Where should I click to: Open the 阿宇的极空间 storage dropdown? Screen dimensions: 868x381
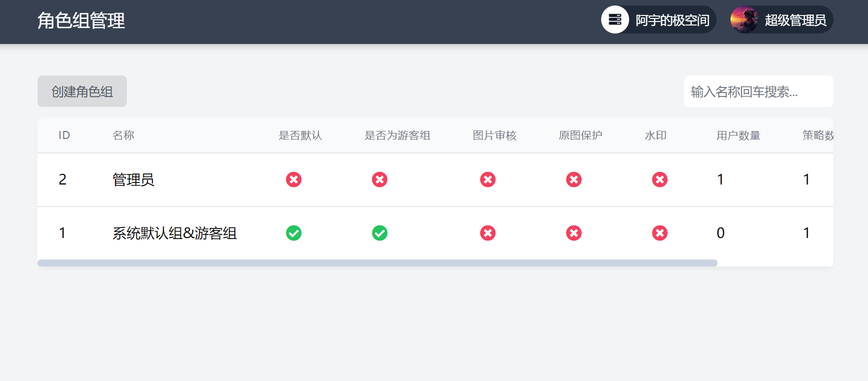(672, 20)
